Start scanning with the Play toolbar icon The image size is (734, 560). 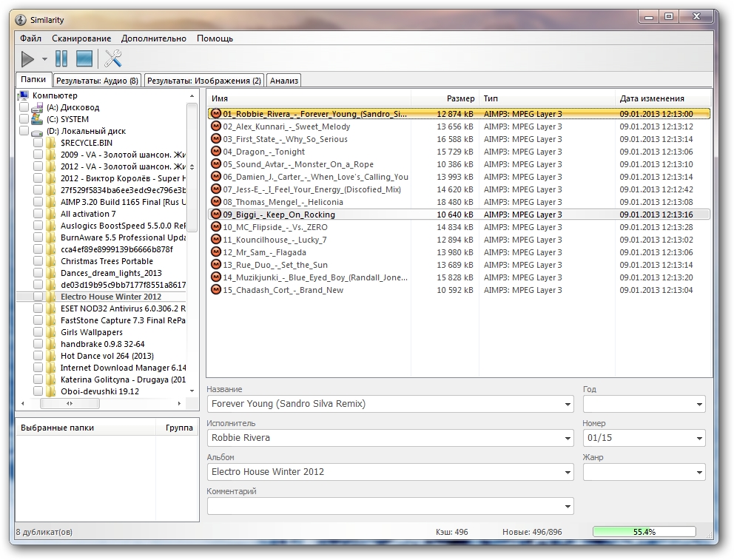click(x=27, y=58)
